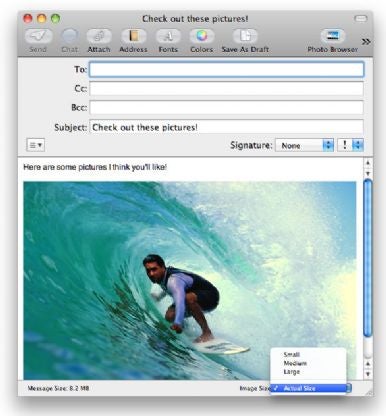This screenshot has width=386, height=416.
Task: Show the Fonts panel
Action: pyautogui.click(x=168, y=36)
